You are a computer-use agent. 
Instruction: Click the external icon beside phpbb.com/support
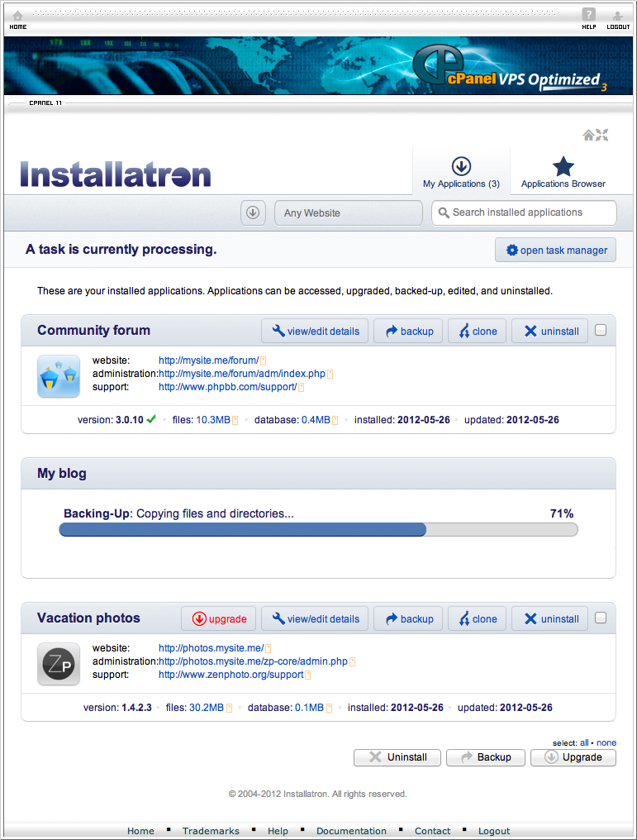tap(301, 387)
